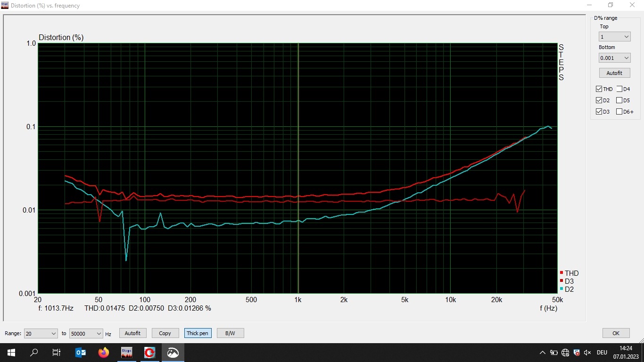Open mountain-logo app in taskbar
Screen dimensions: 644x362
click(173, 352)
